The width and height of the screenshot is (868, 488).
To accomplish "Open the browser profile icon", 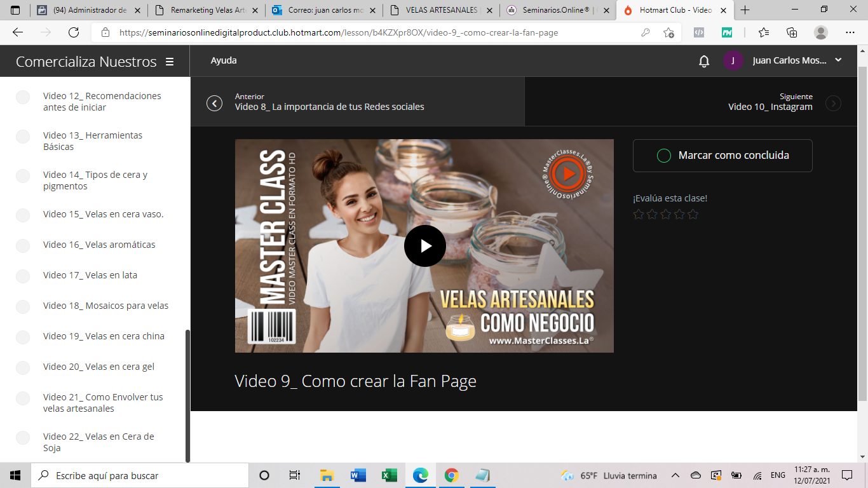I will (x=821, y=32).
